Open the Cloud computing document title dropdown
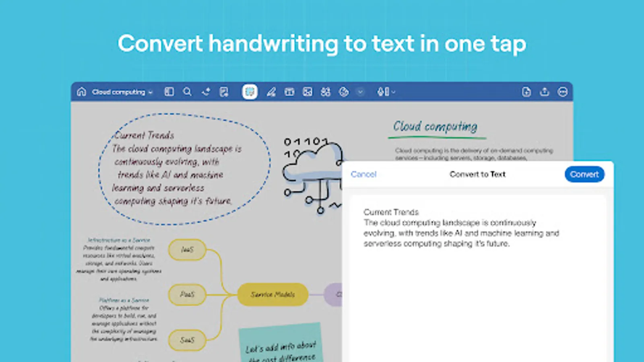The height and width of the screenshot is (362, 644). click(x=122, y=92)
